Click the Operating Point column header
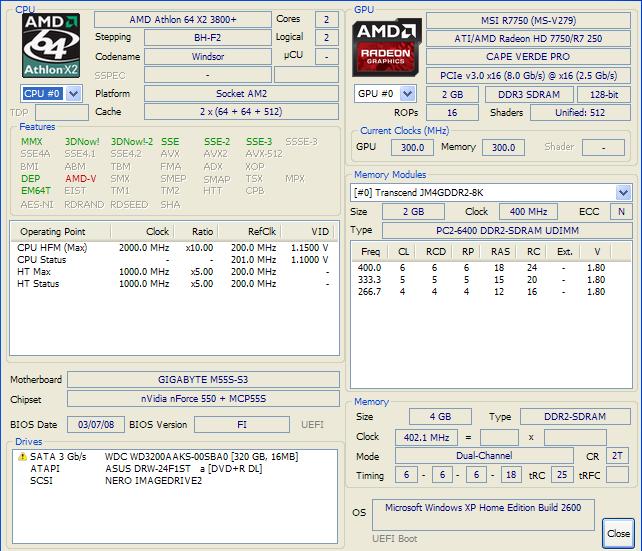 tap(61, 232)
